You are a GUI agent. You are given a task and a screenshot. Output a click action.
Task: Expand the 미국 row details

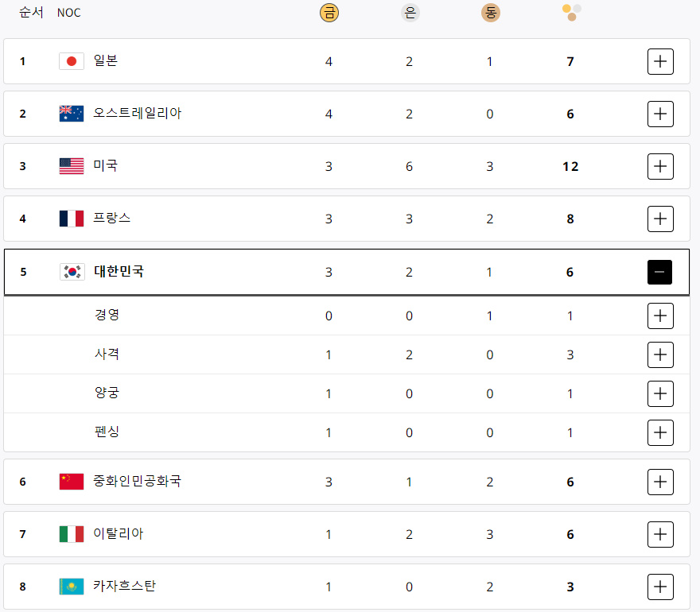coord(660,166)
